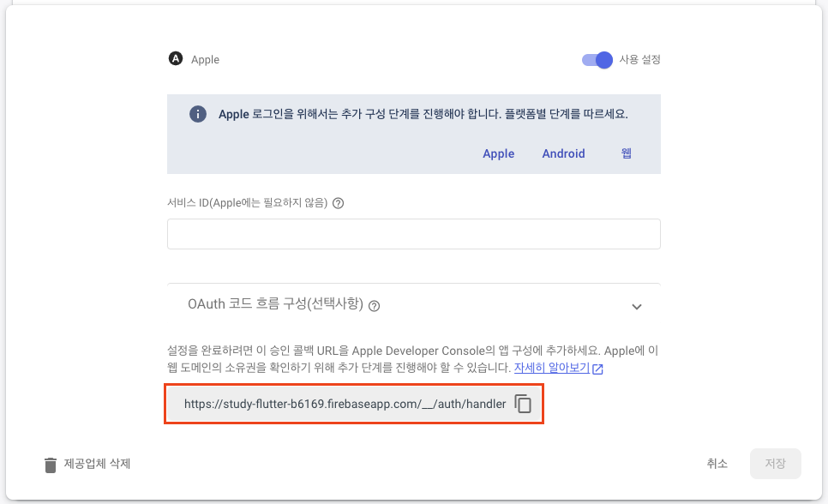This screenshot has width=828, height=504.
Task: Cancel with the 취소 button
Action: [x=717, y=464]
